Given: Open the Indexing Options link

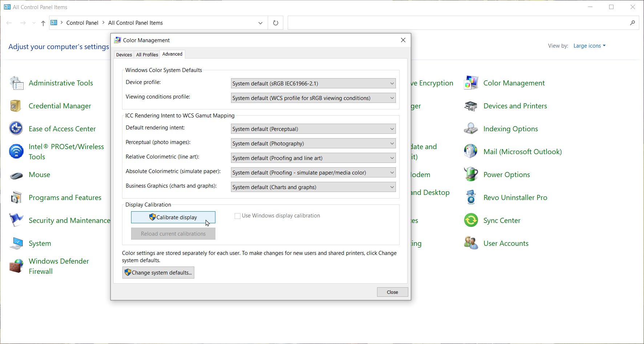Looking at the screenshot, I should pyautogui.click(x=511, y=129).
